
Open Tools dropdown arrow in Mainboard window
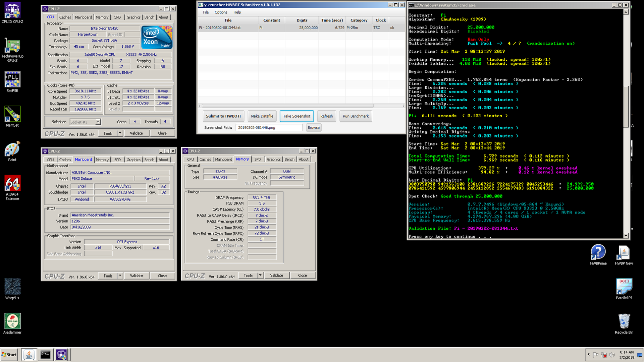click(x=120, y=276)
